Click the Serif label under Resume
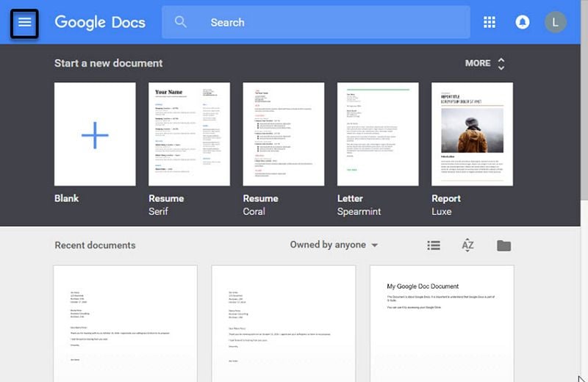Screen dimensions: 588x382 tap(158, 212)
